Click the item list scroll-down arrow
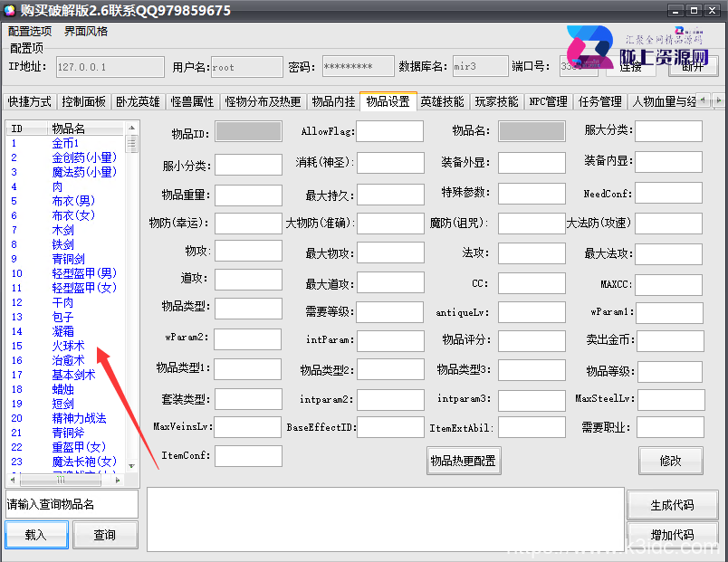This screenshot has height=562, width=728. click(x=132, y=466)
